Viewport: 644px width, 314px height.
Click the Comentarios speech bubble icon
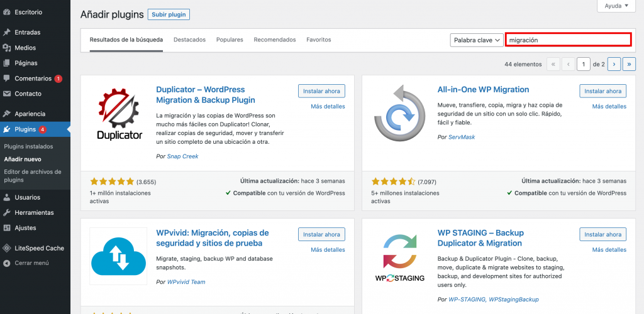click(x=7, y=78)
